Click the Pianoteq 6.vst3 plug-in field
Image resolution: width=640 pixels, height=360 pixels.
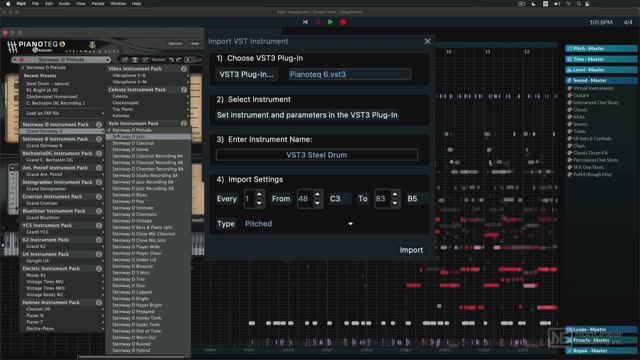point(350,74)
